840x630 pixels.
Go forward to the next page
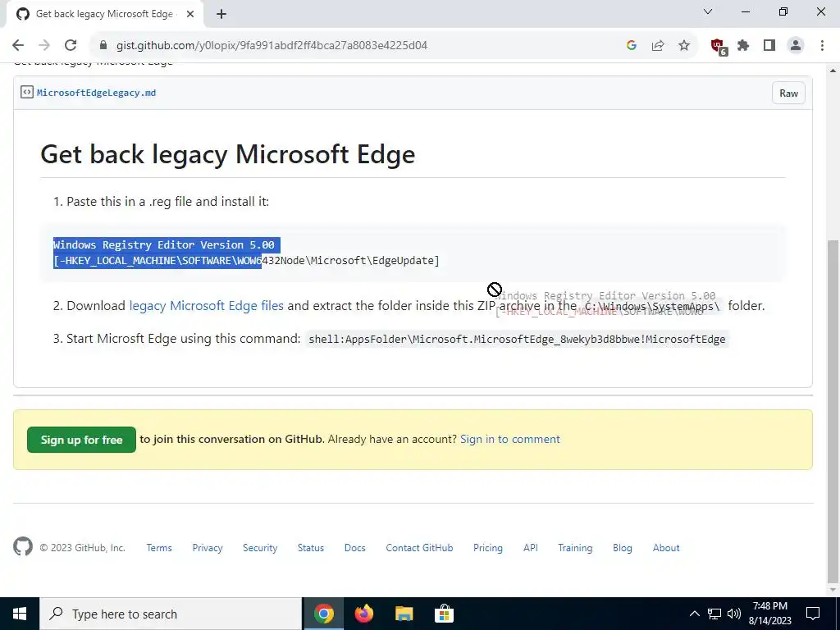(x=44, y=46)
